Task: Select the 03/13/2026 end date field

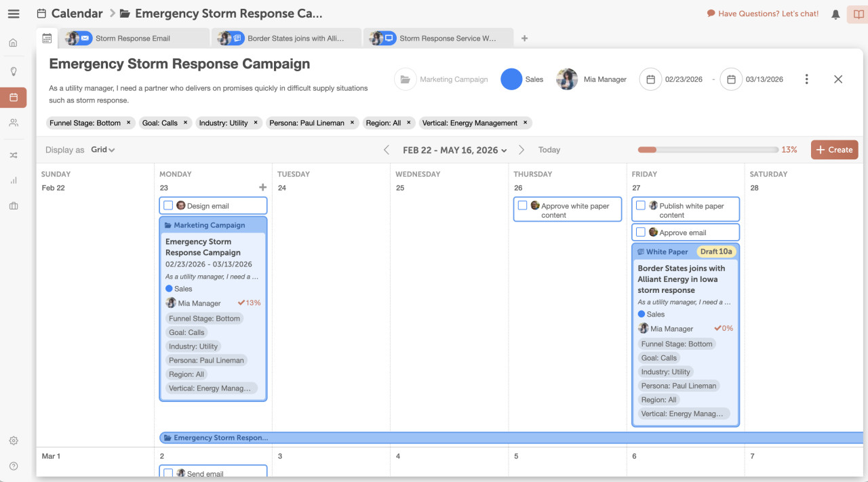Action: (764, 79)
